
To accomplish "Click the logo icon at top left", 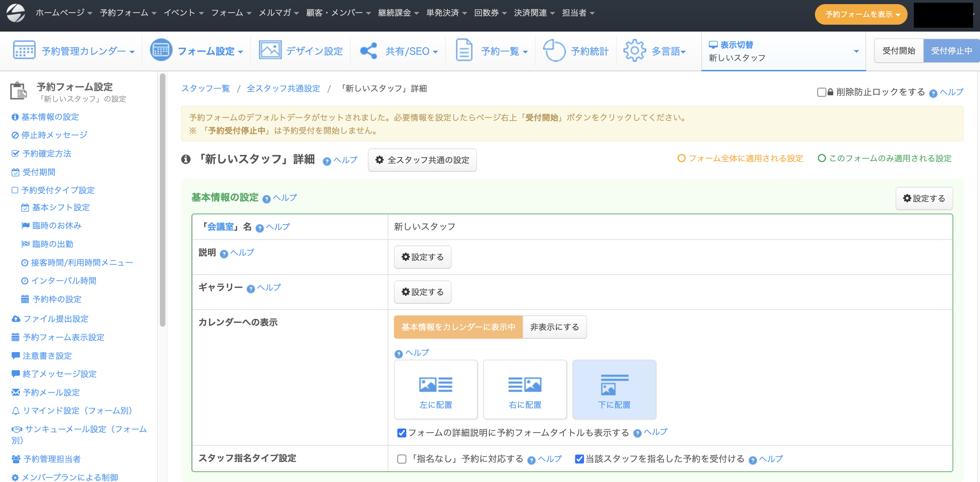I will (x=15, y=13).
